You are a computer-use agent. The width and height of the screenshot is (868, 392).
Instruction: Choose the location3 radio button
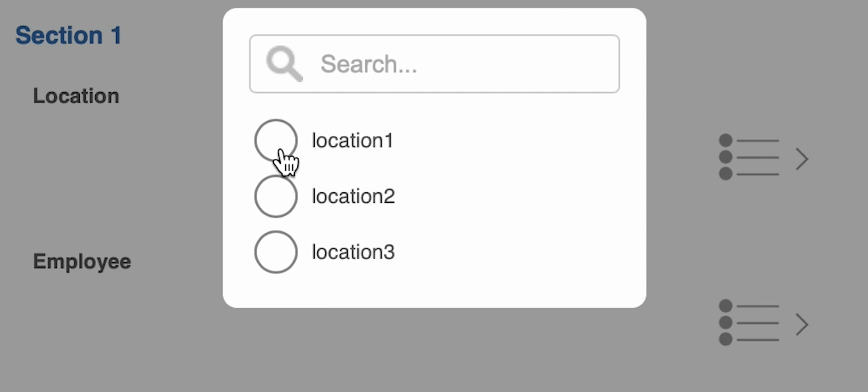tap(276, 252)
